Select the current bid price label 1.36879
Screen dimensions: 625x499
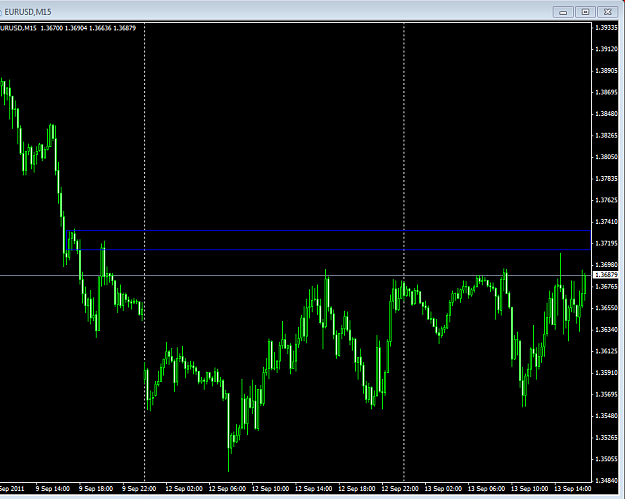pyautogui.click(x=606, y=275)
